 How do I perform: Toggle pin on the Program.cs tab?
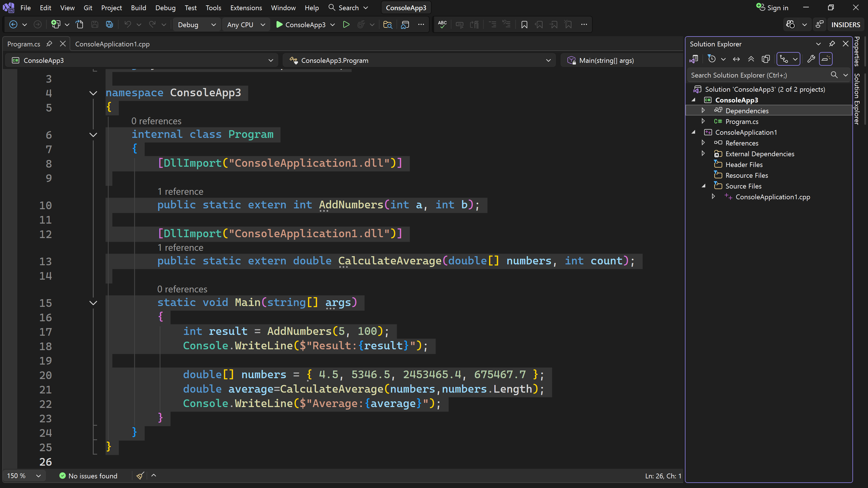coord(49,44)
